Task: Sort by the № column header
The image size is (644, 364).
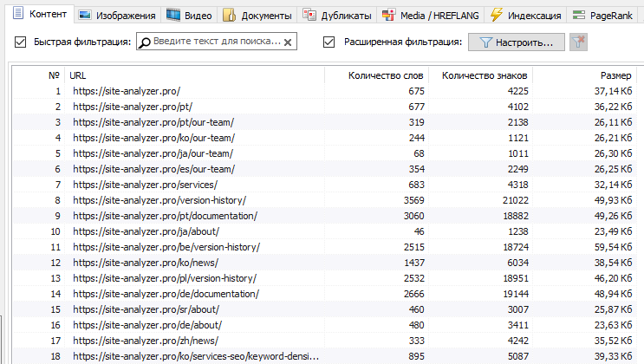Action: 39,75
